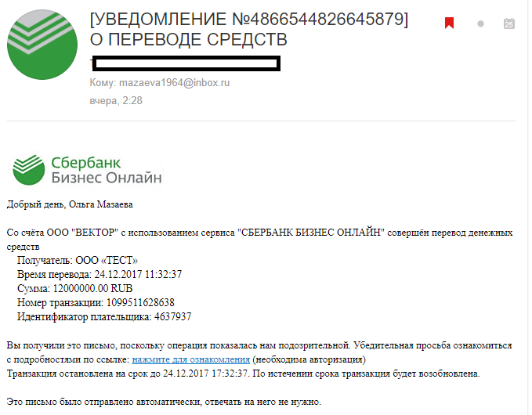This screenshot has height=415, width=532.
Task: Mark email unread via gray dot
Action: [x=480, y=23]
